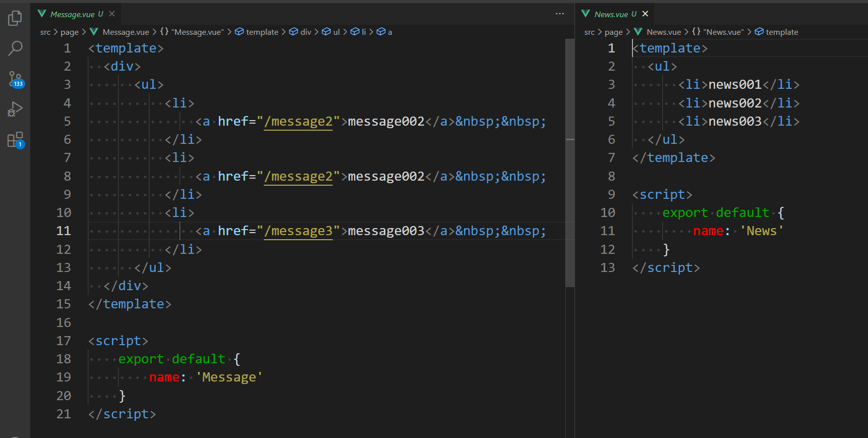Open the Search view in activity bar
The image size is (868, 438).
click(x=15, y=48)
